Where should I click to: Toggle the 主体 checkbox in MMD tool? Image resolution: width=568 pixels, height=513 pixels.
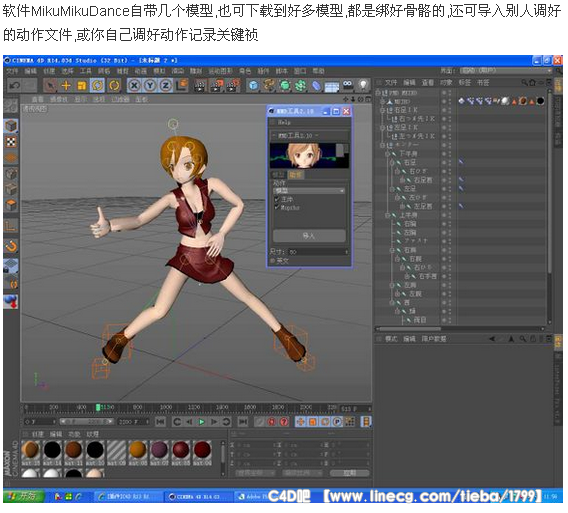[277, 199]
